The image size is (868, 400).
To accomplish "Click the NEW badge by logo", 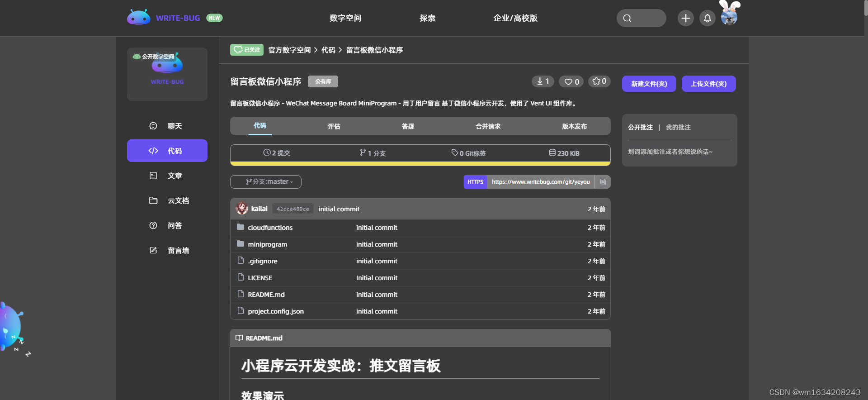I will (x=214, y=18).
